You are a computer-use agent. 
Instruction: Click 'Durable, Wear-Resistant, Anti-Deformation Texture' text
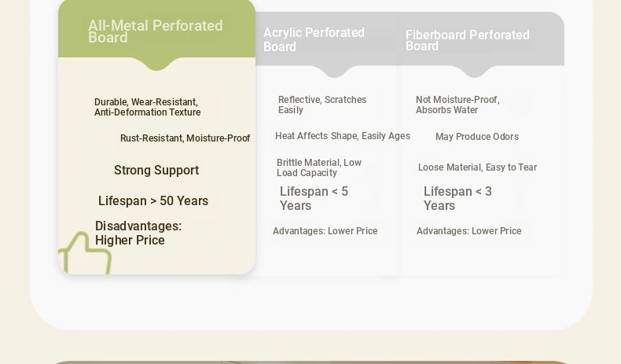(x=147, y=108)
